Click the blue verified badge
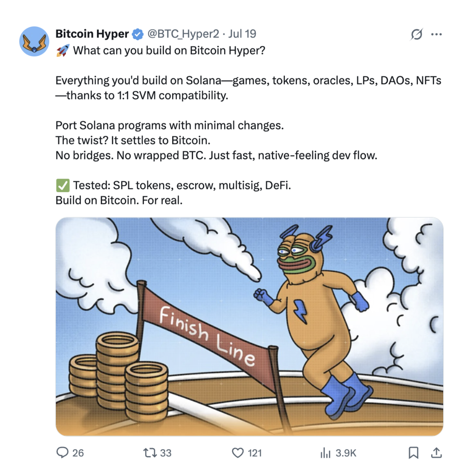This screenshot has width=450, height=476. coord(138,34)
